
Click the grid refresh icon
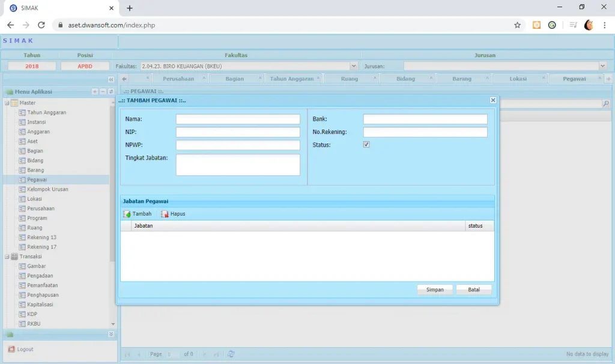(x=231, y=354)
